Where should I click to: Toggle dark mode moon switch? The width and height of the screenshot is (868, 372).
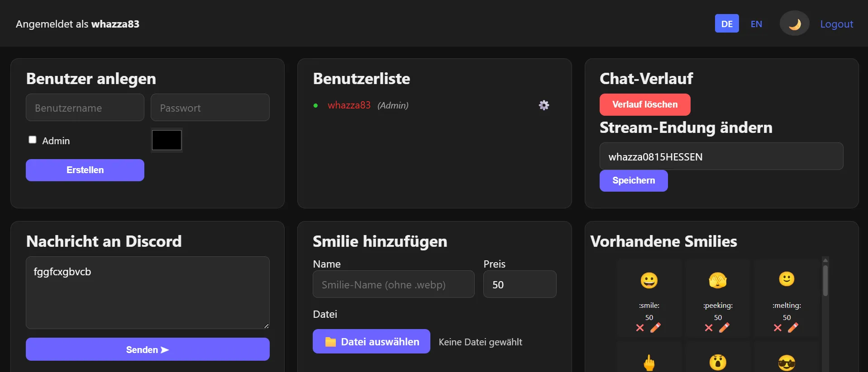[x=794, y=24]
